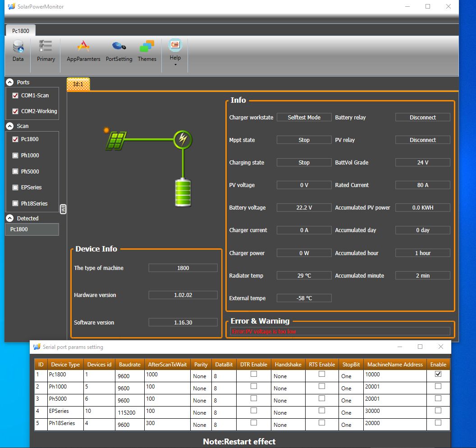Open the Data database icon
This screenshot has height=448, width=476.
18,46
